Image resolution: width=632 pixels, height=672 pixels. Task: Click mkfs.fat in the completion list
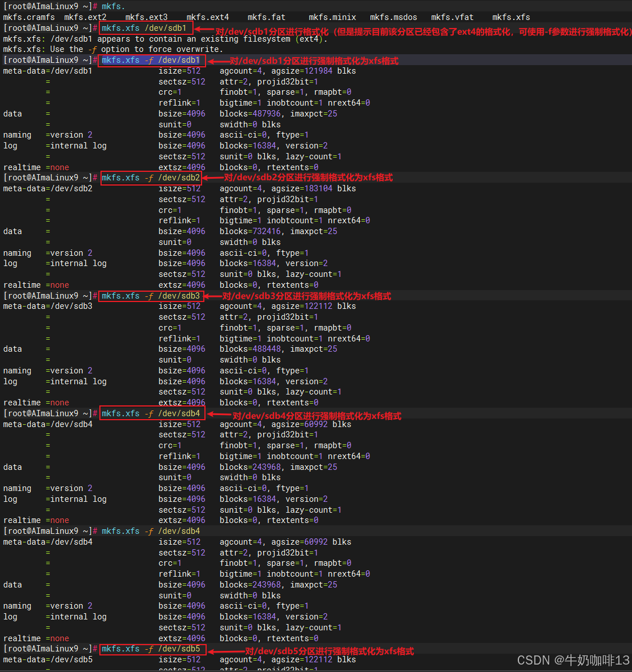[267, 18]
